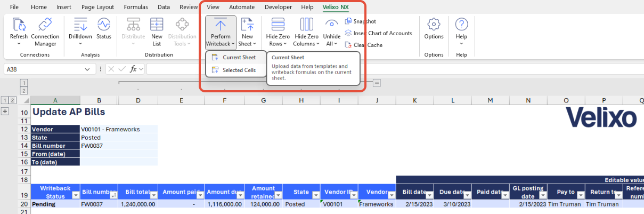Click the Help question mark icon
The height and width of the screenshot is (214, 644).
point(461,25)
